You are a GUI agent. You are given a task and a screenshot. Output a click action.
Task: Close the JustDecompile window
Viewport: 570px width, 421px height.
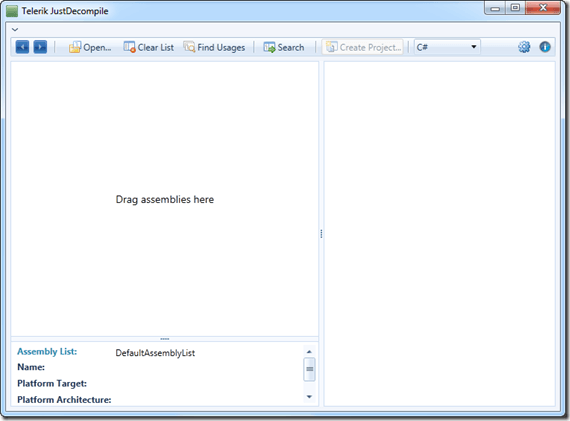[543, 8]
